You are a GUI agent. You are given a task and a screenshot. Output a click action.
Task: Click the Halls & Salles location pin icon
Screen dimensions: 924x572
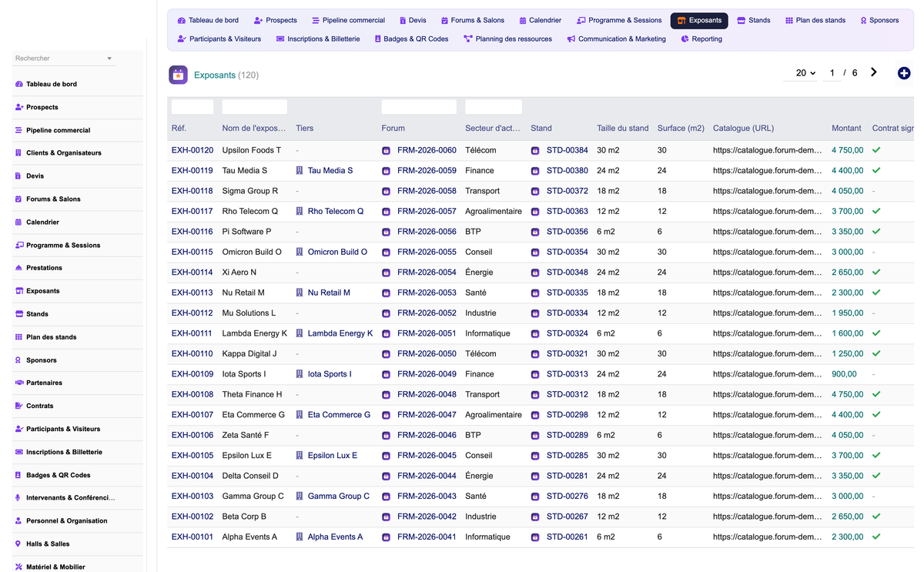point(18,544)
